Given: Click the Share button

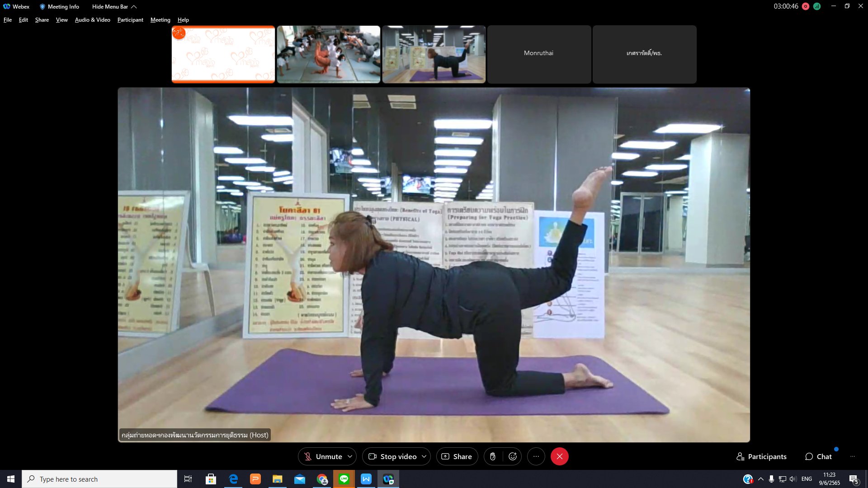Looking at the screenshot, I should coord(457,456).
